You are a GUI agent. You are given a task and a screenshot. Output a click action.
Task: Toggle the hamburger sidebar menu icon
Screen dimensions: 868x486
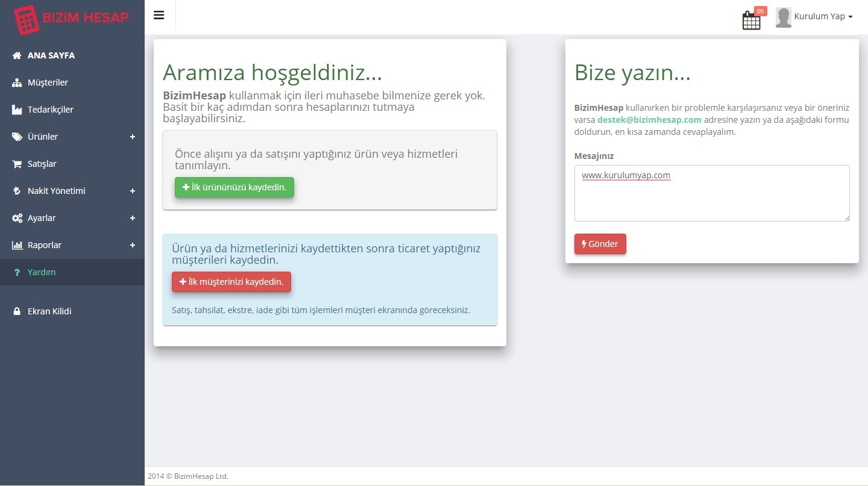point(159,16)
